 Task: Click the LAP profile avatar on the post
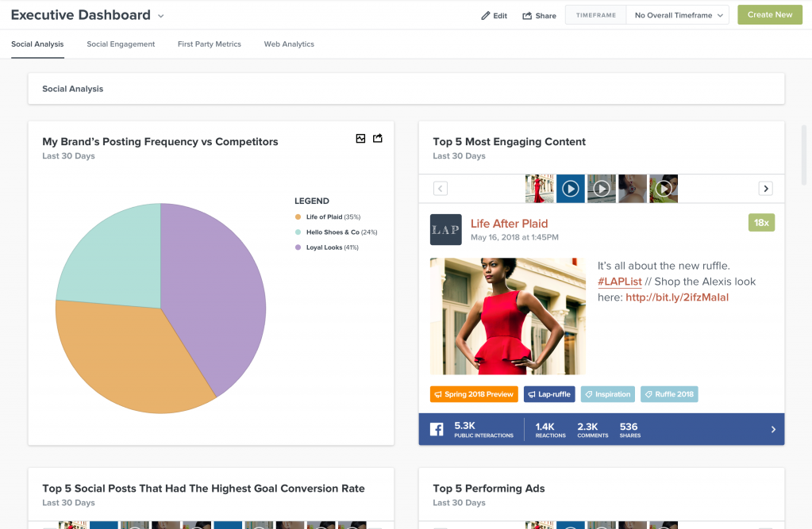[445, 230]
